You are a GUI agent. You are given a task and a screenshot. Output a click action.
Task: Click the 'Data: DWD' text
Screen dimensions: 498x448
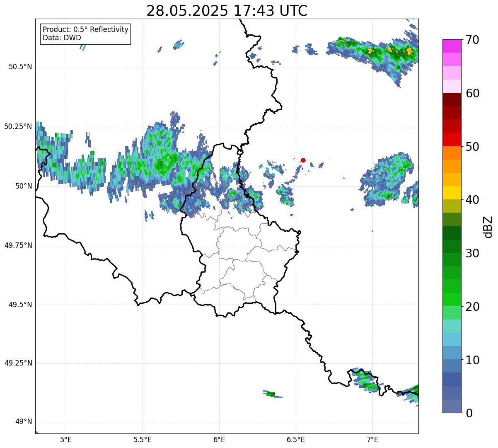[x=62, y=38]
